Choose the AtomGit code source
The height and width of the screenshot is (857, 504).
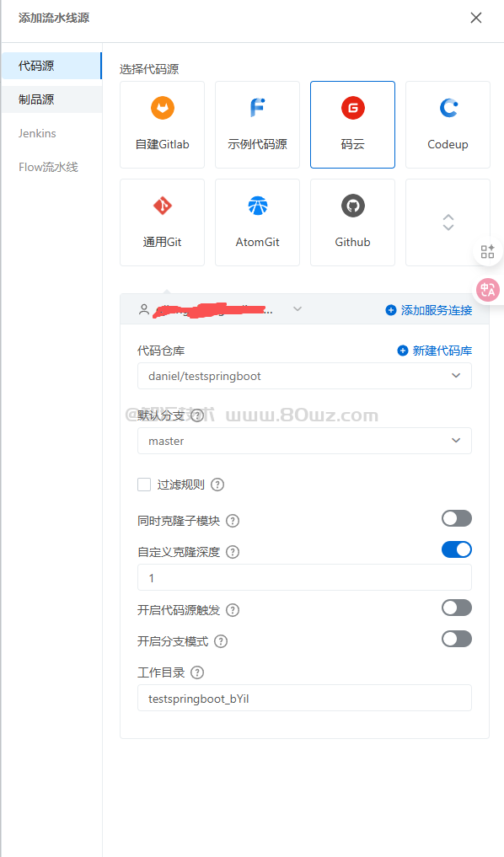pos(257,222)
